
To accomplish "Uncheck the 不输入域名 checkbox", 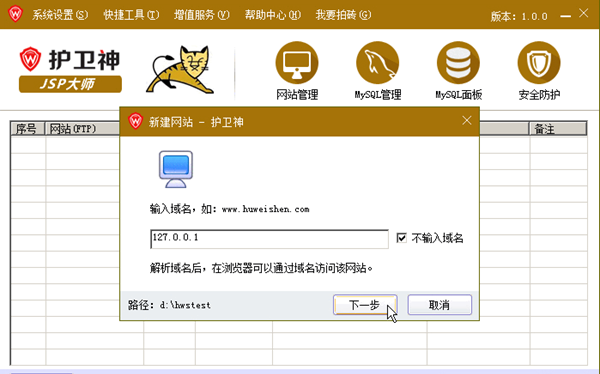I will [x=401, y=238].
